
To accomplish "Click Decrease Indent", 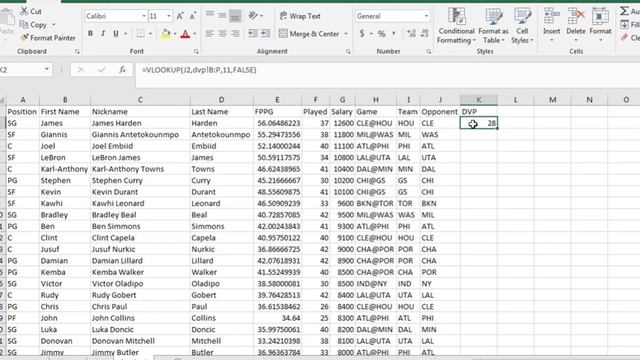I will point(253,33).
